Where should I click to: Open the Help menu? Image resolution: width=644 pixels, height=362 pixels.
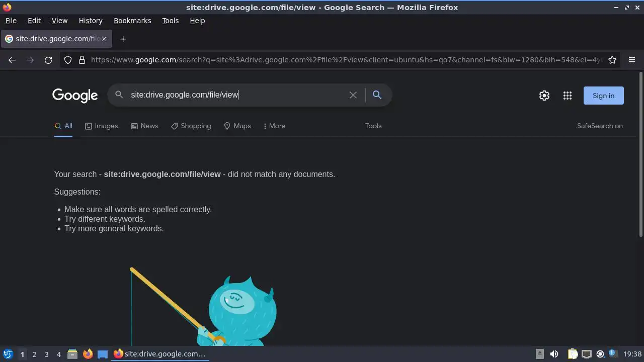tap(197, 21)
